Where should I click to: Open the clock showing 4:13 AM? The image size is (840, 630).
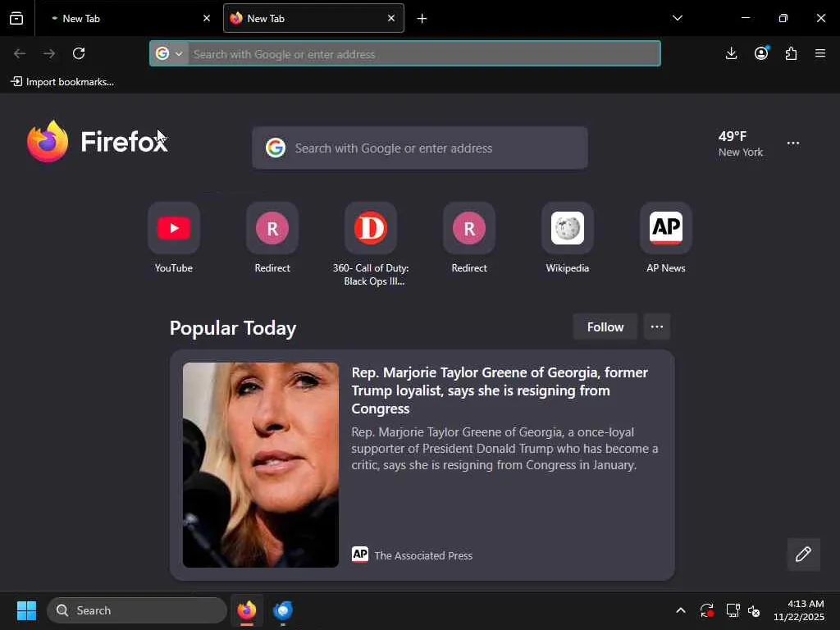[798, 610]
